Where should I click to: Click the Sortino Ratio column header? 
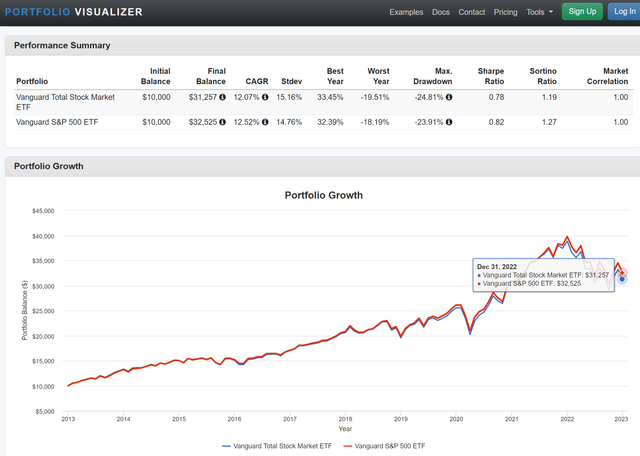click(x=543, y=76)
